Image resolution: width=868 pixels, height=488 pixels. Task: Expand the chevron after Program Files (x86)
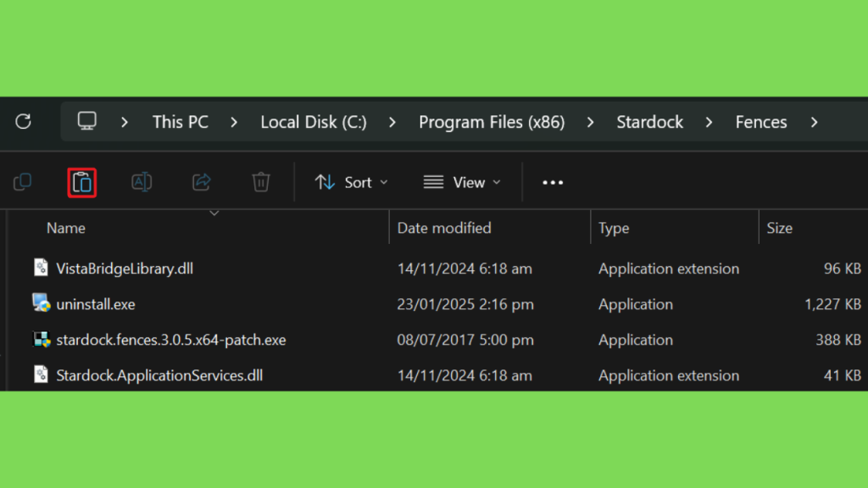coord(590,122)
